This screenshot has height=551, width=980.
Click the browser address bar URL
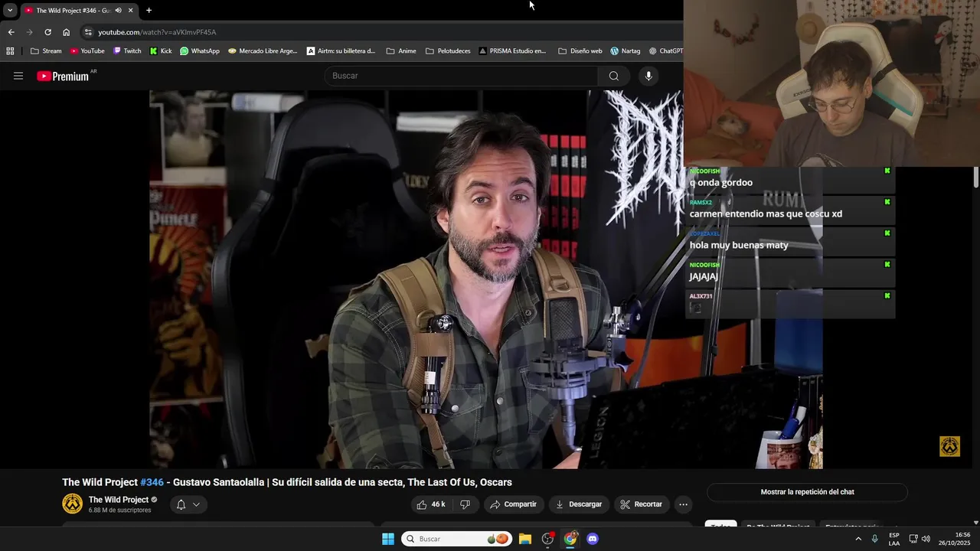coord(157,32)
